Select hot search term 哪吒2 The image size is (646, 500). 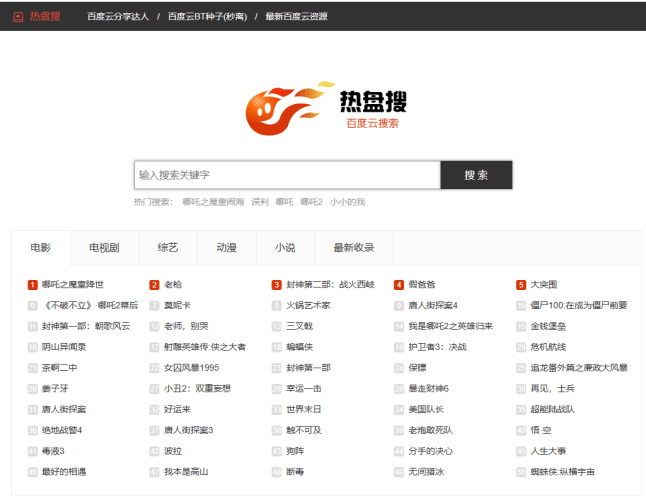point(311,202)
